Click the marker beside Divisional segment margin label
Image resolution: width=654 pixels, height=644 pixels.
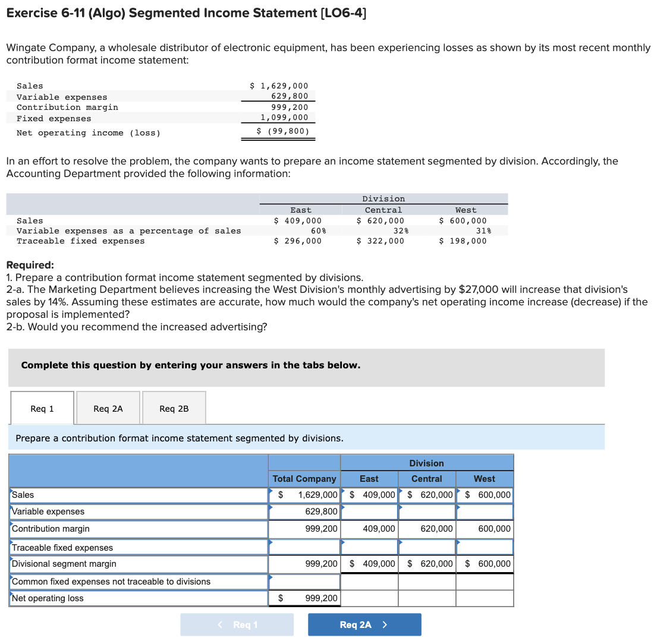coord(12,560)
